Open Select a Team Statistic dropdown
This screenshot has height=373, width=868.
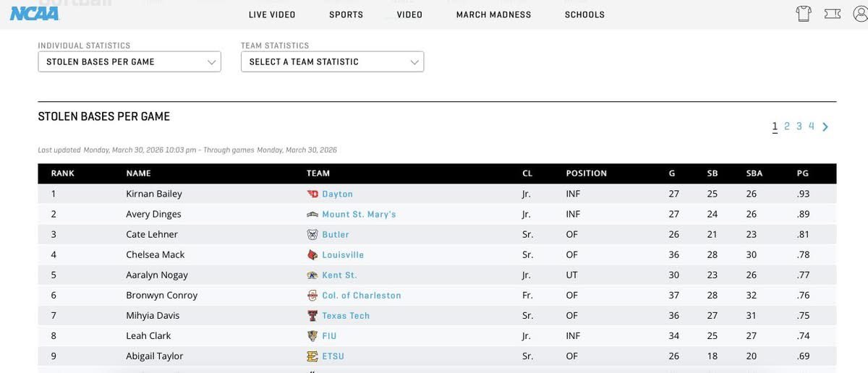tap(333, 61)
